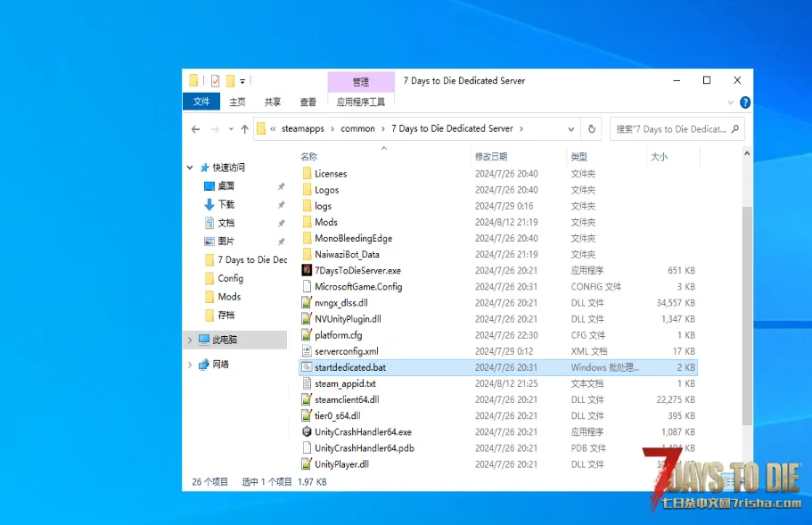Click the Desktop icon in quick access

pyautogui.click(x=209, y=186)
